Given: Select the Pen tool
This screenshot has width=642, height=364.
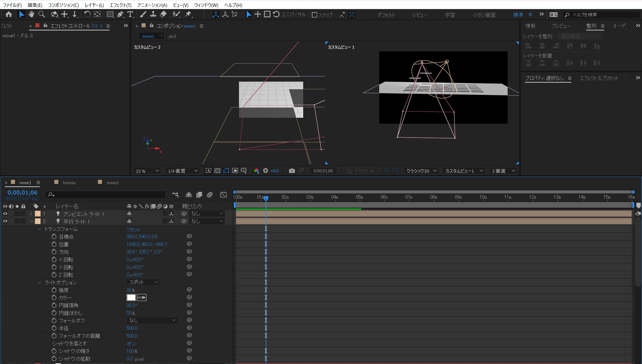Looking at the screenshot, I should (120, 14).
